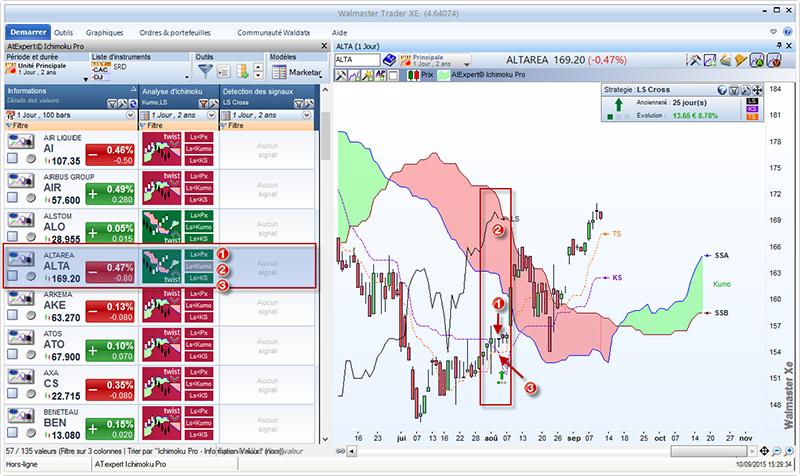
Task: Click the zoom in magnifier below the chart
Action: tap(789, 451)
